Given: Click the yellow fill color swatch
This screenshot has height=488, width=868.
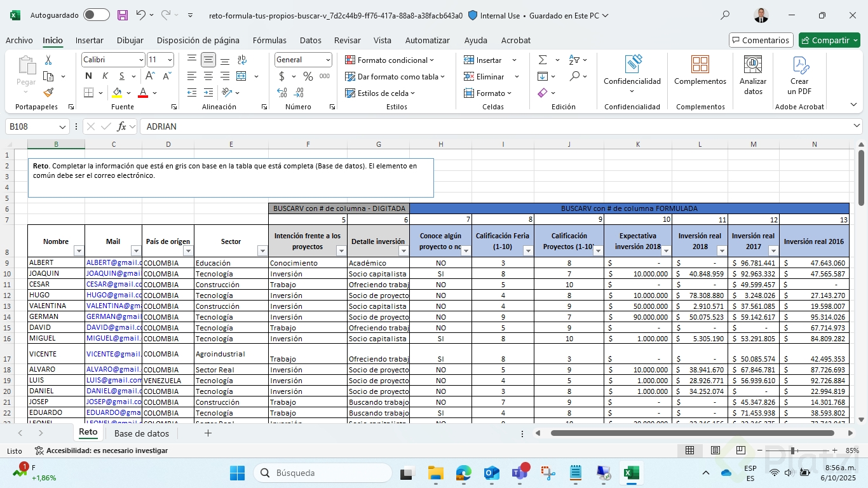Looking at the screenshot, I should [x=117, y=93].
